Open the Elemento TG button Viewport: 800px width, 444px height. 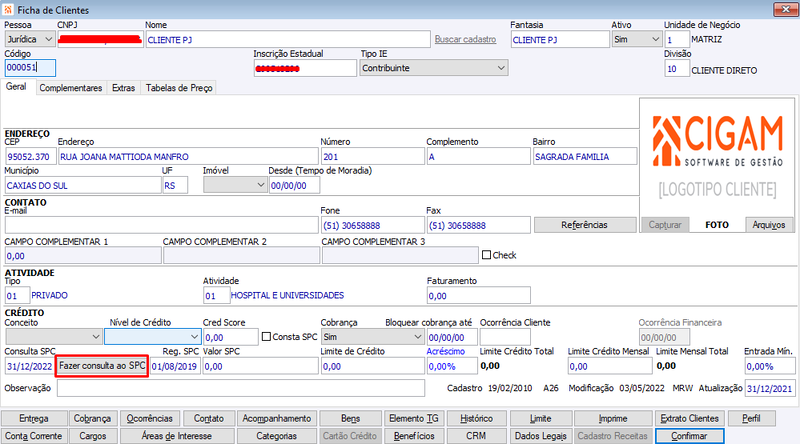click(x=414, y=418)
